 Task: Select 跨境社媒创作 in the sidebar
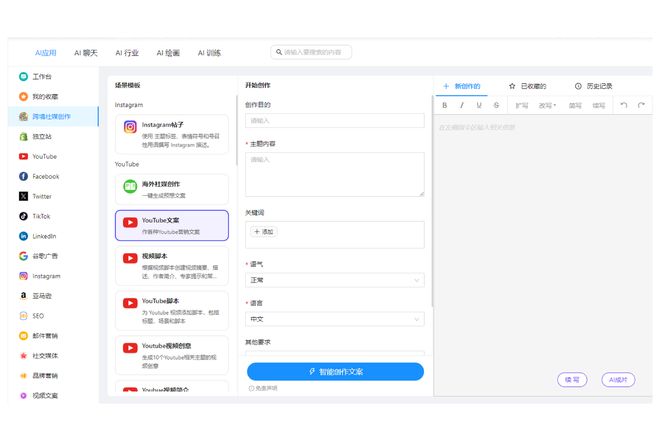(53, 117)
